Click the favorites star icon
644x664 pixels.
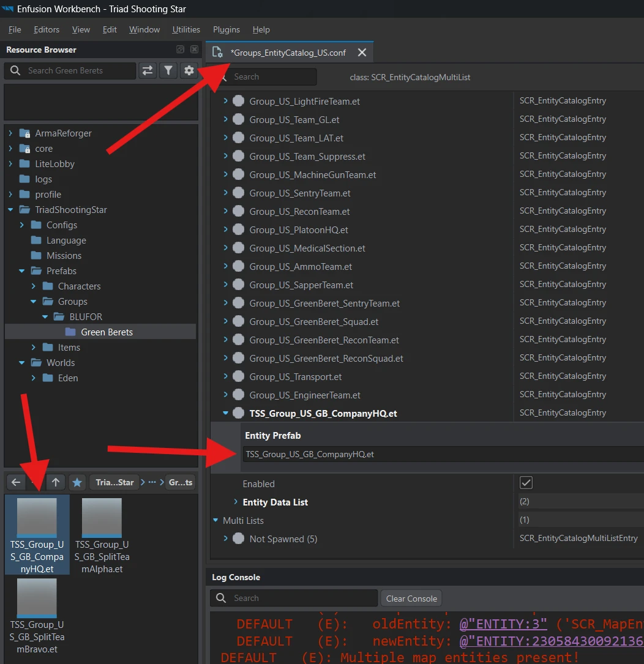tap(77, 482)
